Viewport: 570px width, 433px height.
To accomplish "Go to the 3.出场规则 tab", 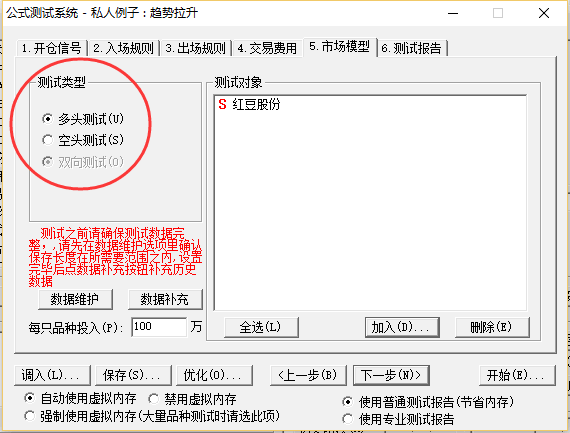I will pyautogui.click(x=196, y=48).
